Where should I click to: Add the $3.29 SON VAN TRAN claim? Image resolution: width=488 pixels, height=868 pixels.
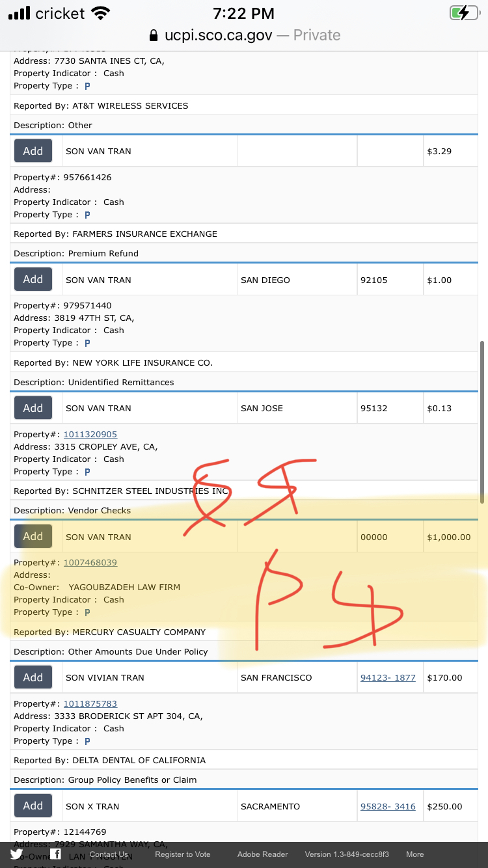point(33,151)
